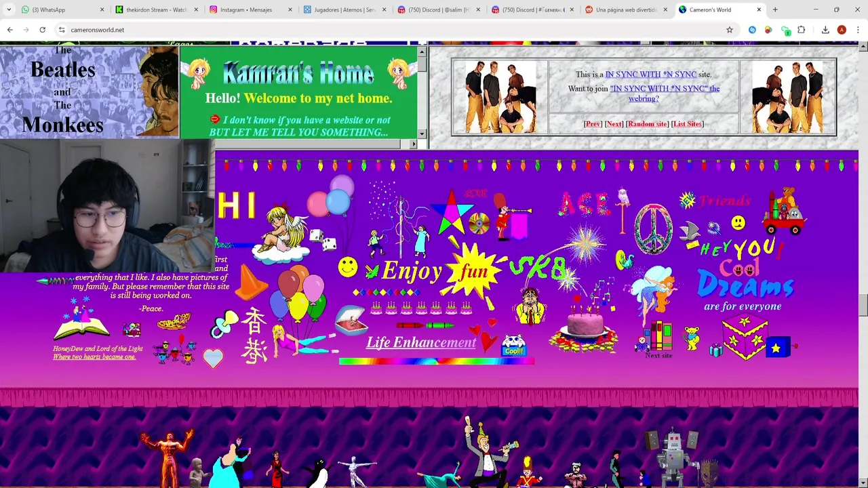Click the main page vertical scrollbar thumb

point(863,306)
